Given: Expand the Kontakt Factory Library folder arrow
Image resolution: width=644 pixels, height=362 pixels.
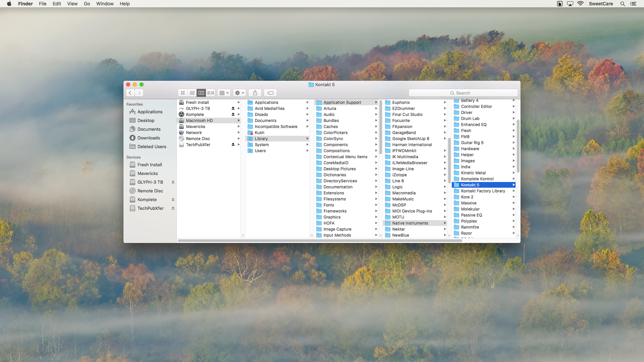Looking at the screenshot, I should click(514, 191).
